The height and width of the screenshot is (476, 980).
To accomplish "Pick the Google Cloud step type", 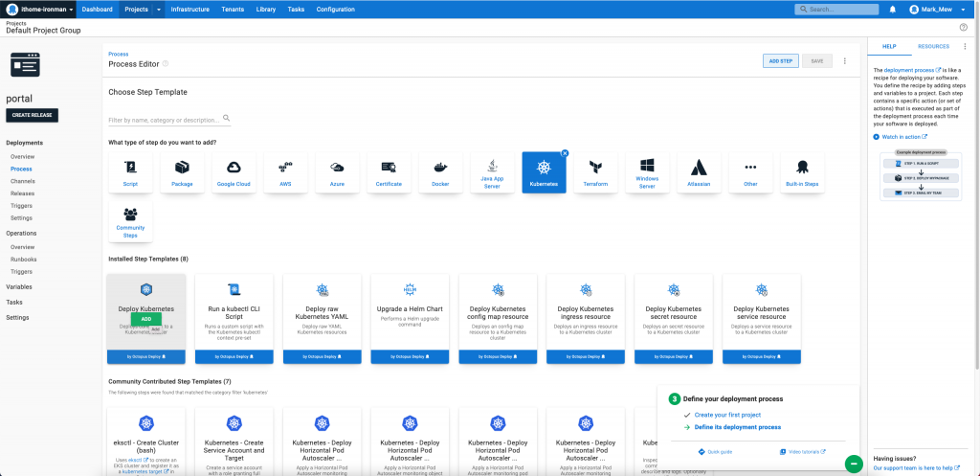I will tap(234, 172).
